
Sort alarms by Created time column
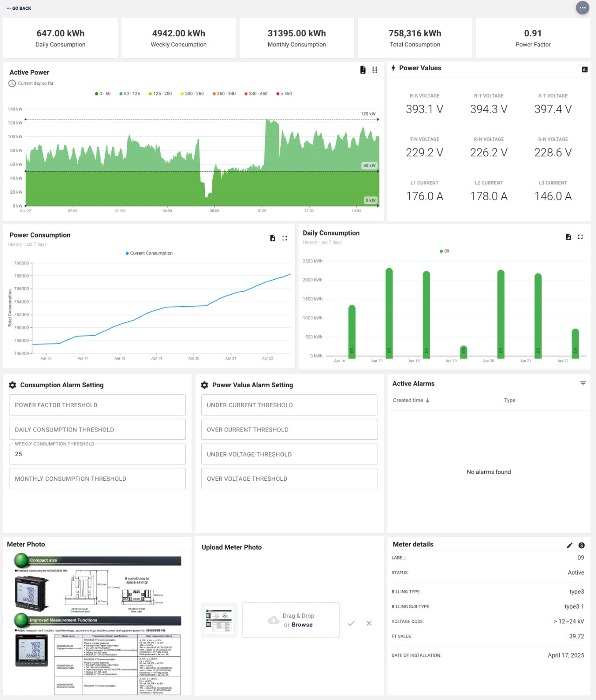pyautogui.click(x=411, y=400)
